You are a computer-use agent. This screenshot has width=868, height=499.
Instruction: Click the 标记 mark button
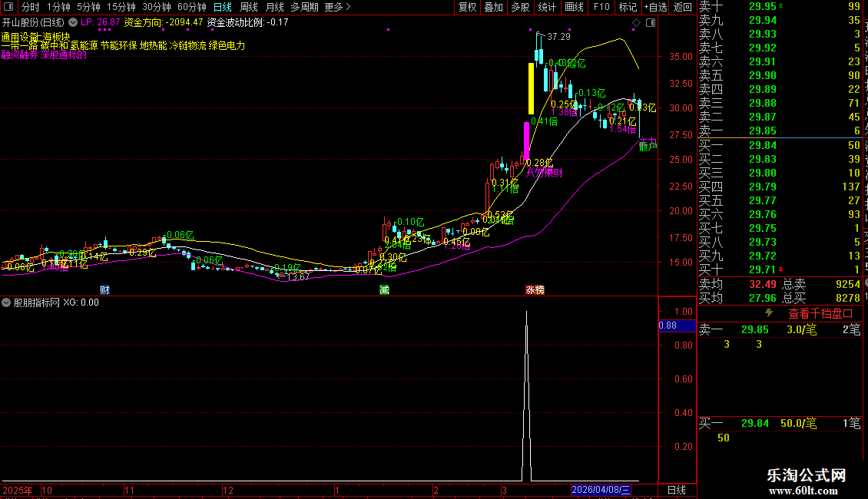point(628,7)
